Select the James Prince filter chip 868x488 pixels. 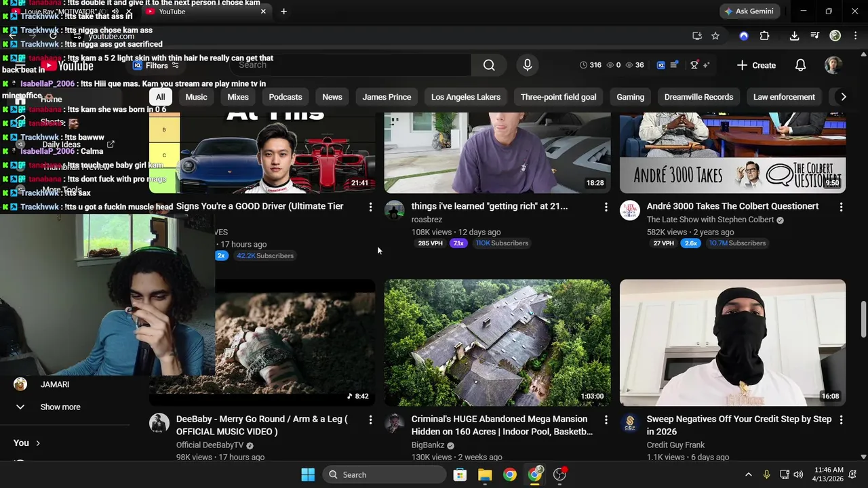387,97
